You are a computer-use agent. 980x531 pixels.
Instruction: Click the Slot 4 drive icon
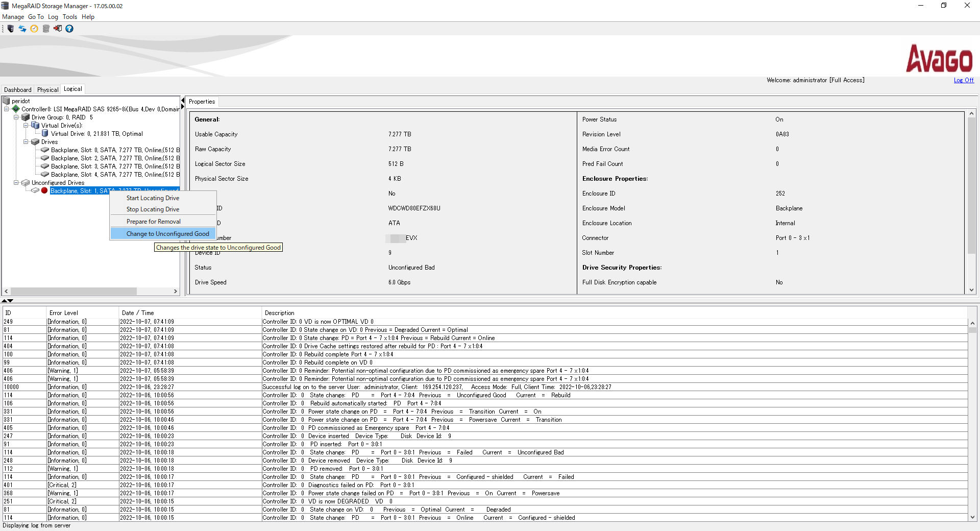click(x=45, y=174)
